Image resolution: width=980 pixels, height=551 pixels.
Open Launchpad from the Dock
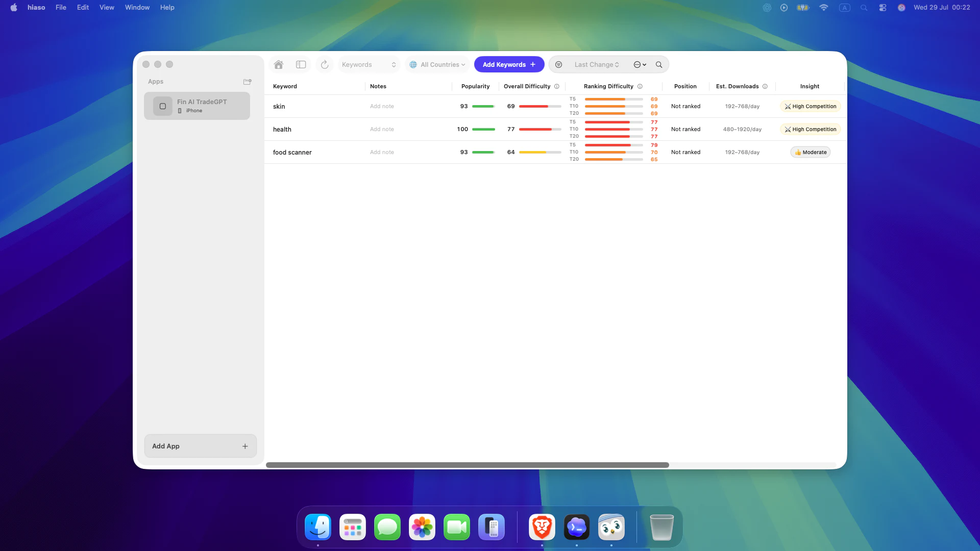click(353, 527)
